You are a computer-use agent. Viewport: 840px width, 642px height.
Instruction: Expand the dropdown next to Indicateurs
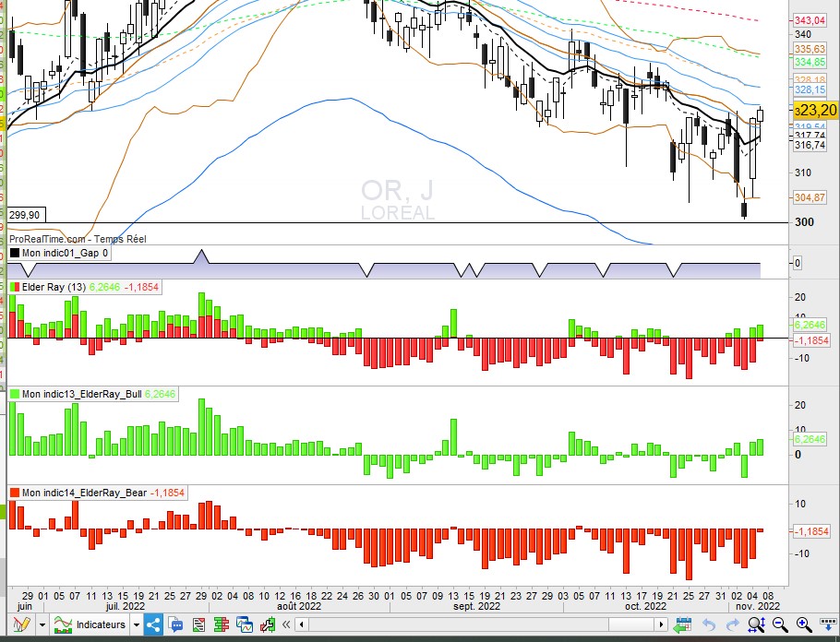(137, 625)
